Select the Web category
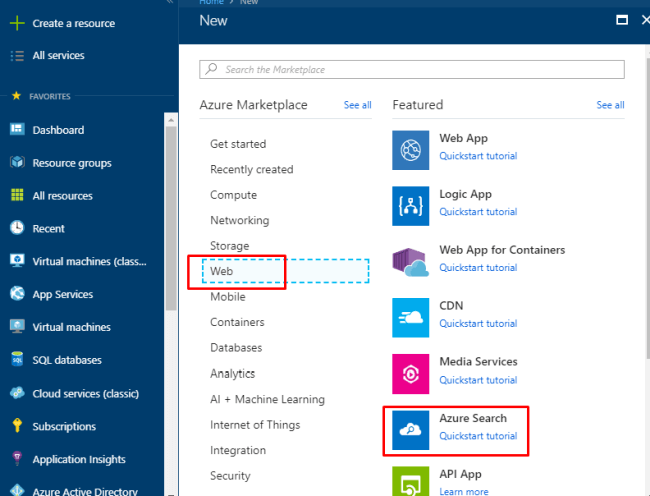The height and width of the screenshot is (496, 650). click(285, 271)
